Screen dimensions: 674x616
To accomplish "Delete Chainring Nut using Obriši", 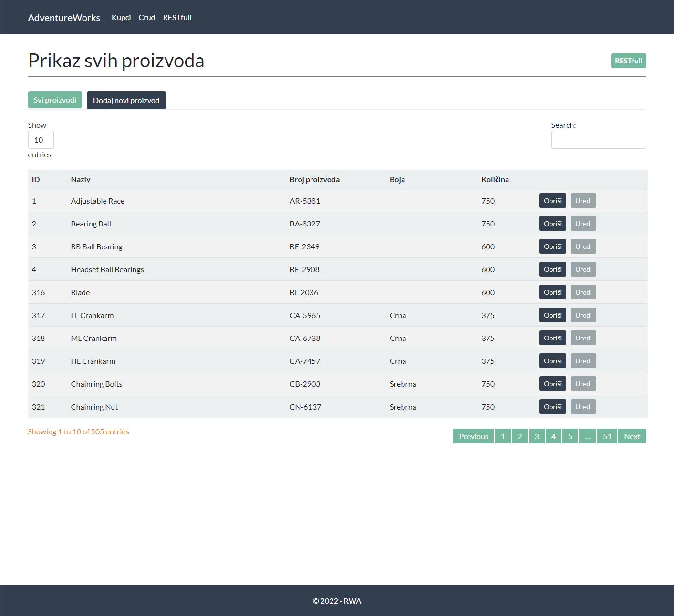I will pos(552,406).
